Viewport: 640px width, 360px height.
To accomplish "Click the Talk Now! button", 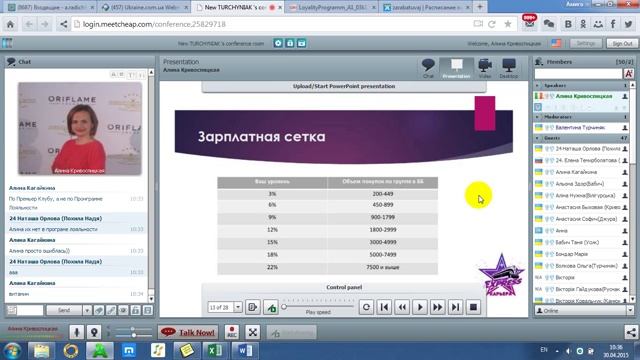I will click(188, 332).
